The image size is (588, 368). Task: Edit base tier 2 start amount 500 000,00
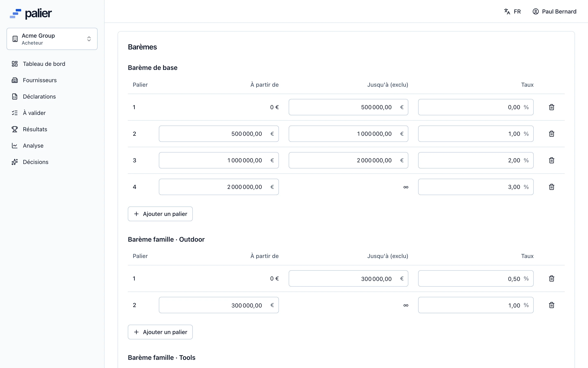point(219,134)
